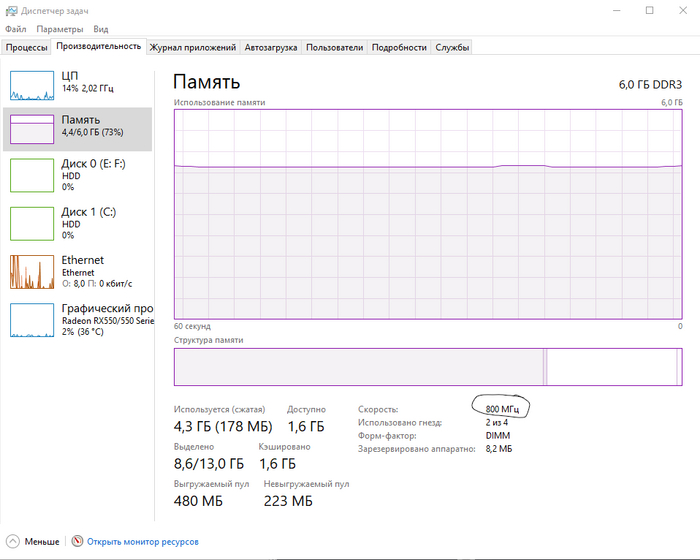Select the Графический процессор graph thumbnail
This screenshot has height=560, width=700.
[32, 320]
